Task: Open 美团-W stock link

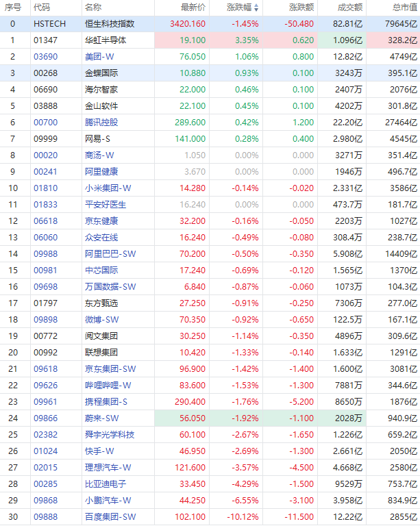Action: [x=99, y=57]
